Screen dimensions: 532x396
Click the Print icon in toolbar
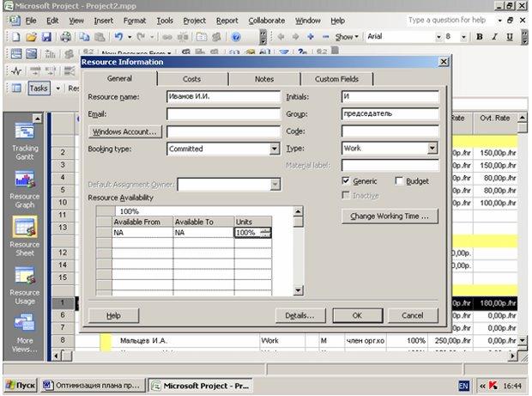coord(65,37)
